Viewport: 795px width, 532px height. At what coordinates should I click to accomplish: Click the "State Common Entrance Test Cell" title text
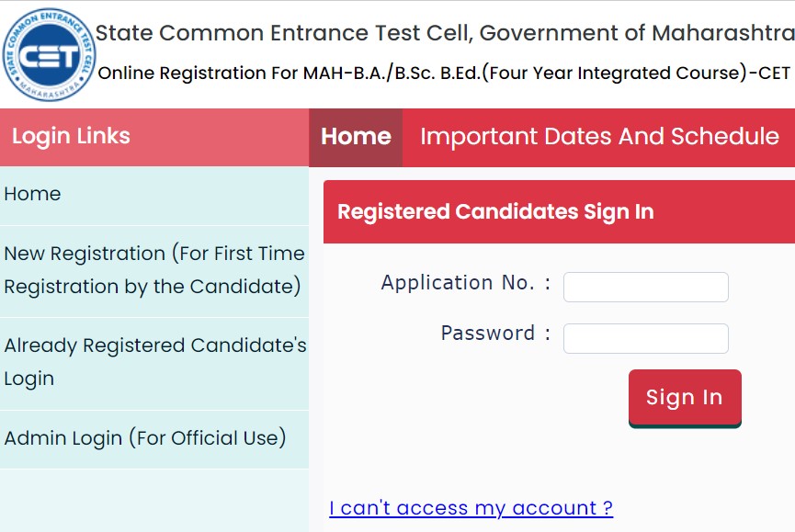click(283, 34)
